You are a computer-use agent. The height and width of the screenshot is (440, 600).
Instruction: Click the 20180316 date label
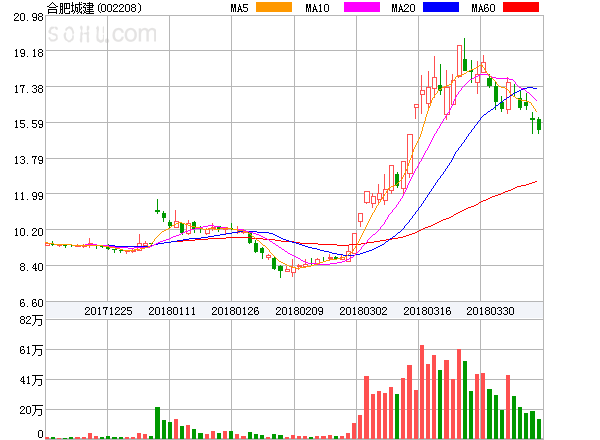[x=427, y=311]
